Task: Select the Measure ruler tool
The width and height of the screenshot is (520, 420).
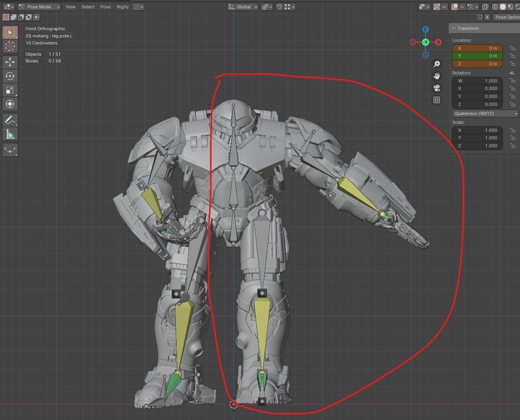Action: (10, 134)
